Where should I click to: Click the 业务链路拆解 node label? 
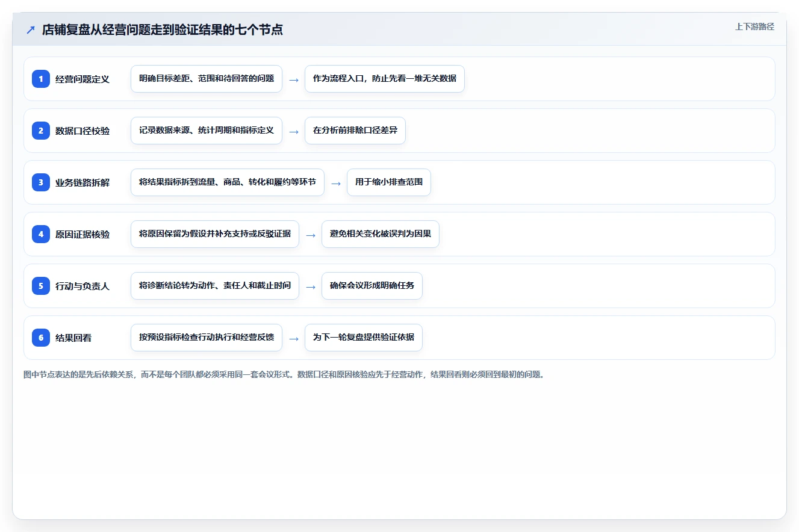pyautogui.click(x=82, y=182)
